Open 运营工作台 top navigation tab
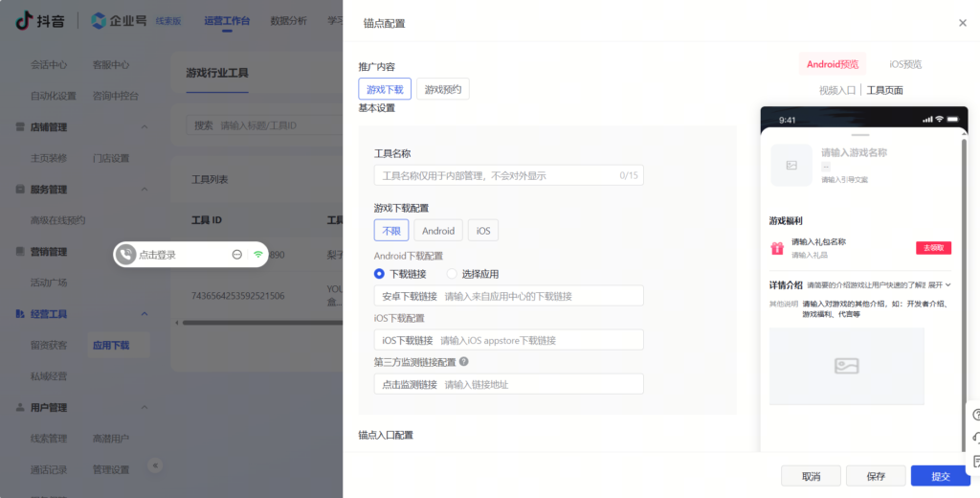The image size is (980, 498). pyautogui.click(x=227, y=21)
